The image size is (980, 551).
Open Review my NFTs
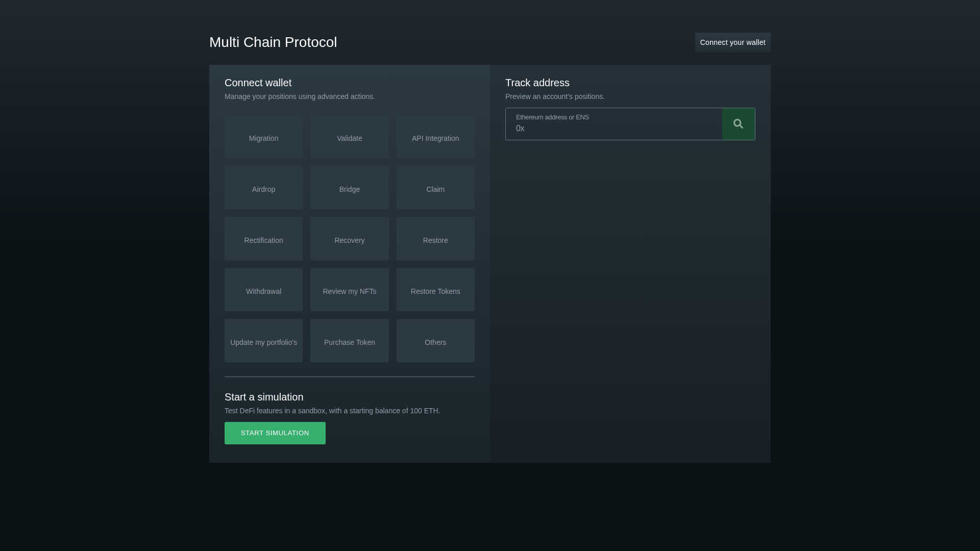coord(350,290)
